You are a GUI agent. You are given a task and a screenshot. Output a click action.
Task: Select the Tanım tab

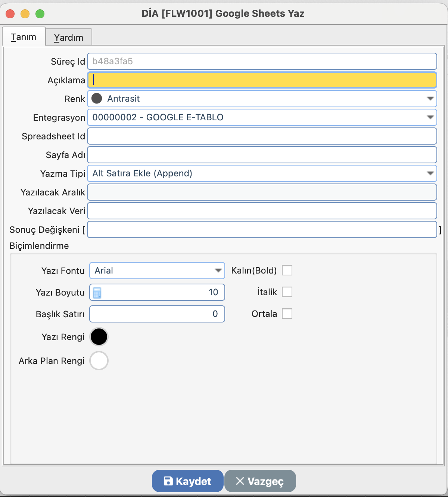coord(24,37)
